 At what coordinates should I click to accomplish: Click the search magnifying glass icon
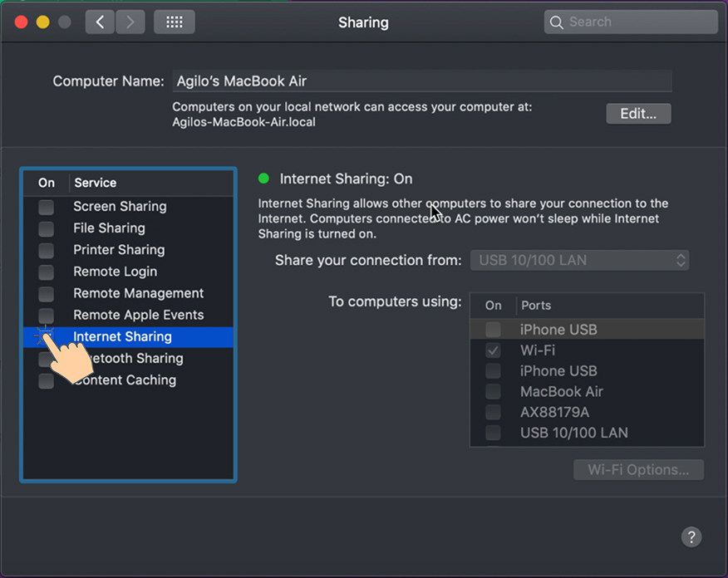coord(557,22)
